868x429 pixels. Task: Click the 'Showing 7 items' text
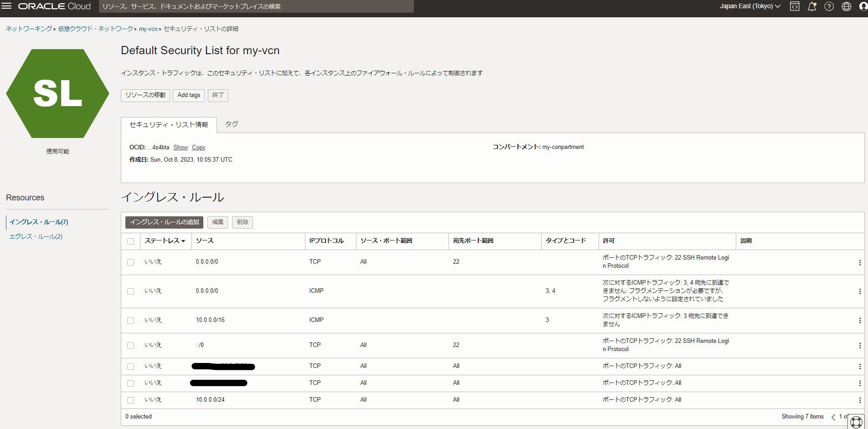click(802, 417)
